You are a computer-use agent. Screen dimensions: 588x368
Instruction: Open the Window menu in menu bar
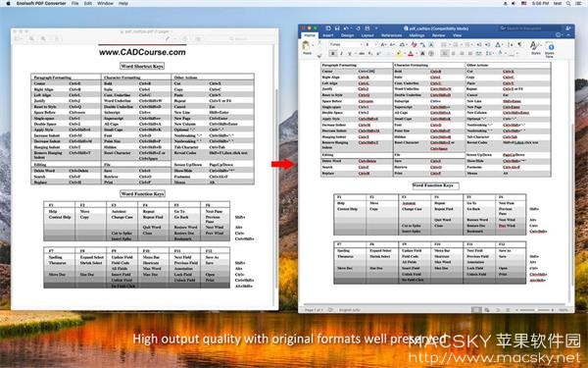pyautogui.click(x=105, y=3)
